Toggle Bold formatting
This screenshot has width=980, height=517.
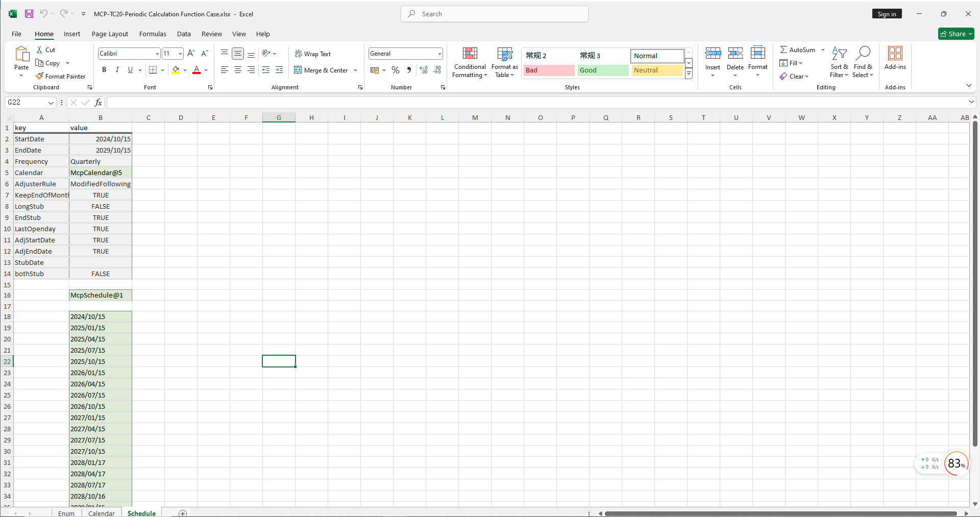(x=104, y=70)
